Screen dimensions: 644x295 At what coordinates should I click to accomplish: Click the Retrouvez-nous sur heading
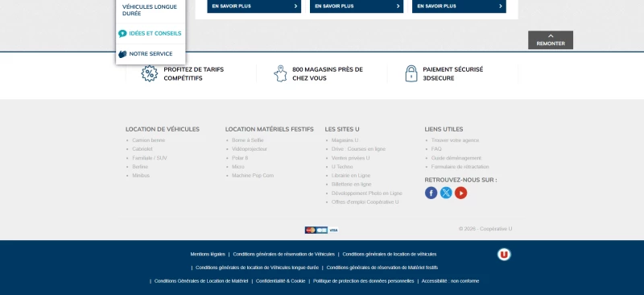pyautogui.click(x=460, y=180)
